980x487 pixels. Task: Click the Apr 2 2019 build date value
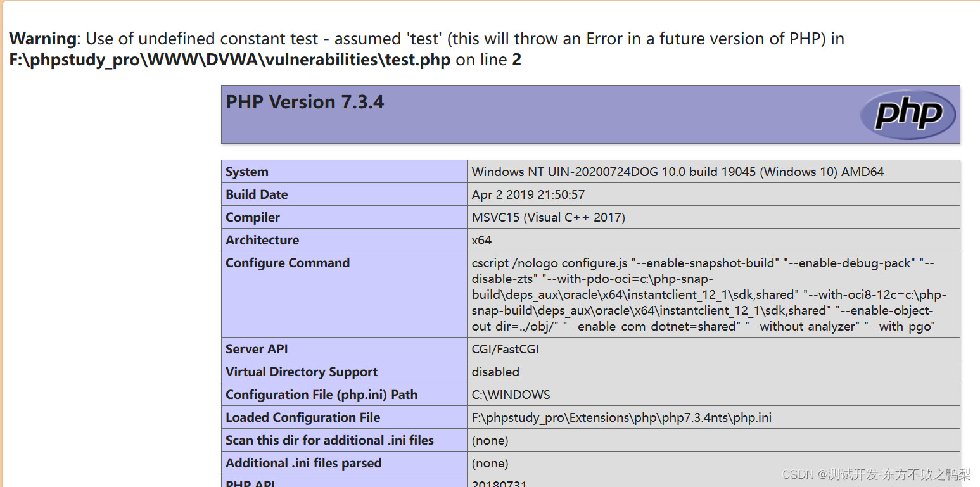click(528, 194)
